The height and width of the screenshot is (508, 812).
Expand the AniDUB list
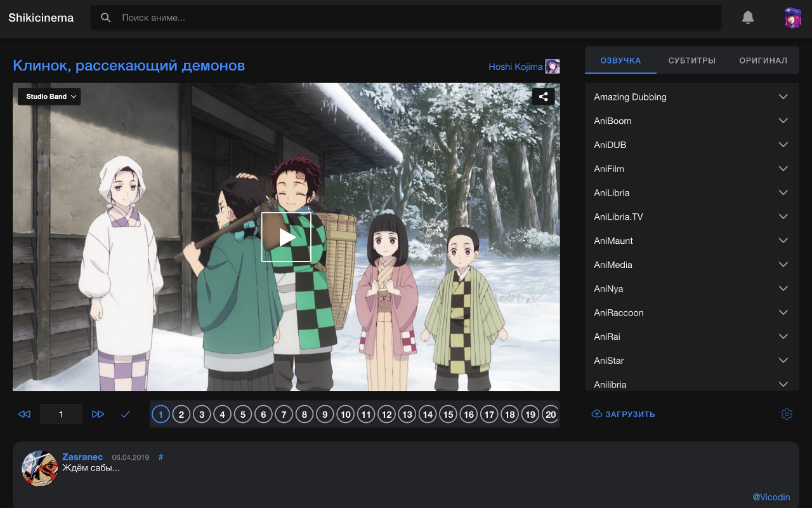click(x=692, y=145)
